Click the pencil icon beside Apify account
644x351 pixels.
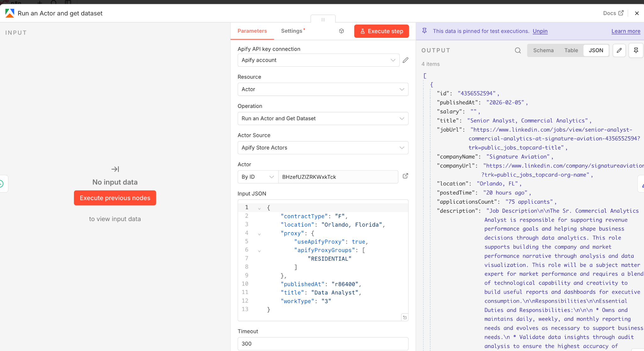(x=405, y=60)
